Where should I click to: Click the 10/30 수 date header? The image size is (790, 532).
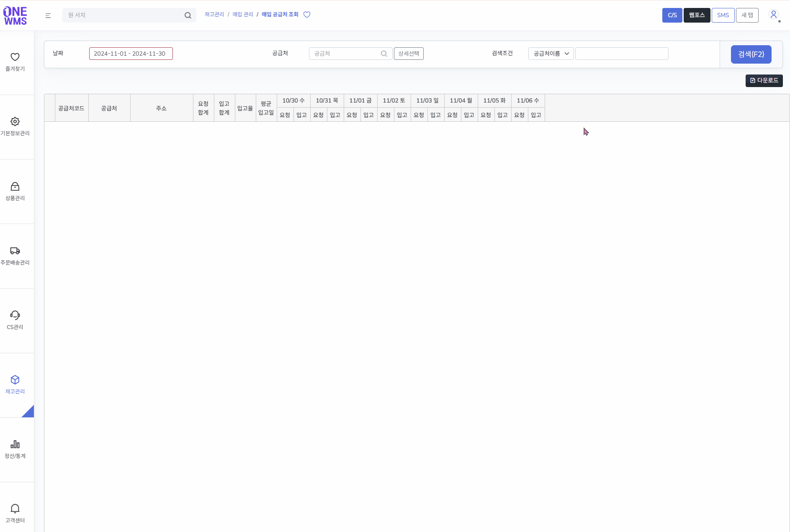click(x=293, y=100)
